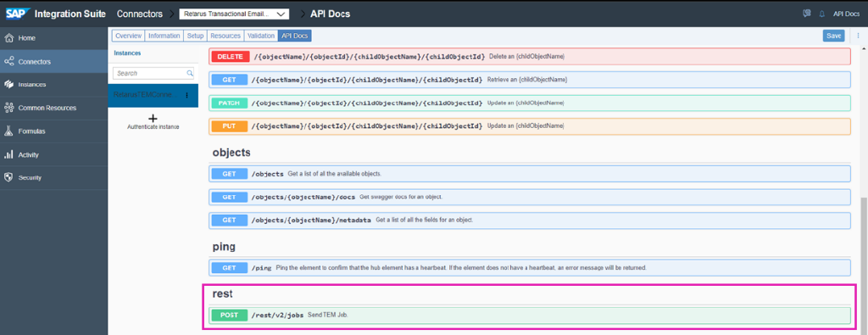Screen dimensions: 868x335
Task: Click the Save button
Action: pyautogui.click(x=834, y=36)
